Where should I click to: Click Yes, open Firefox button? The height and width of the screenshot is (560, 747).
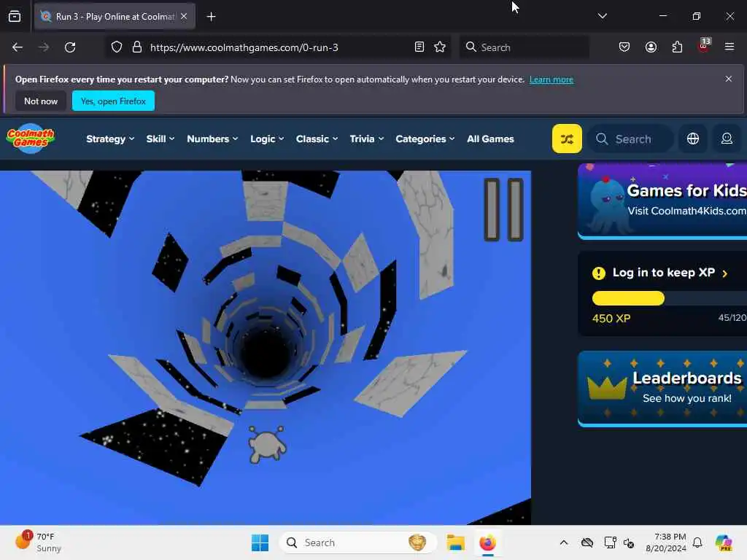tap(113, 101)
